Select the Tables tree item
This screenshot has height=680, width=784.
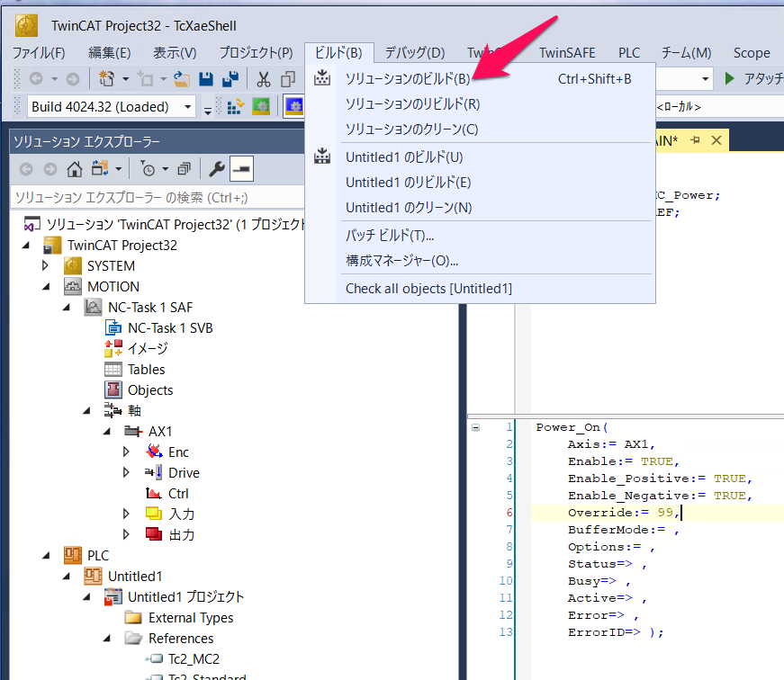146,369
